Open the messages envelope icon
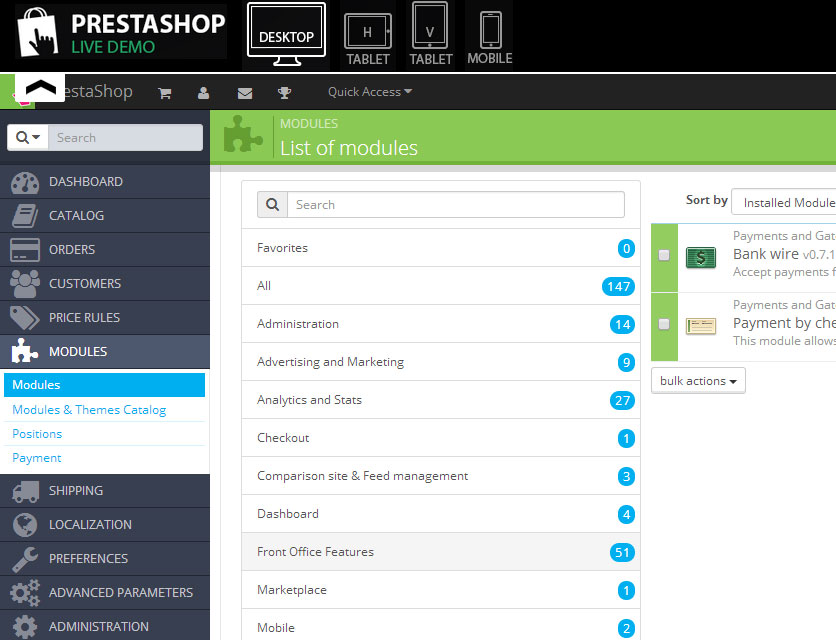836x640 pixels. pos(245,93)
